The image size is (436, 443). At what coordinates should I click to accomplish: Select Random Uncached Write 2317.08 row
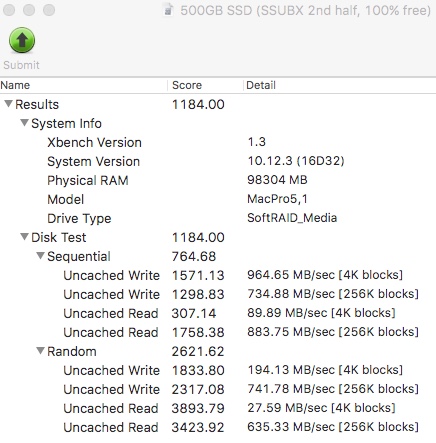click(218, 389)
